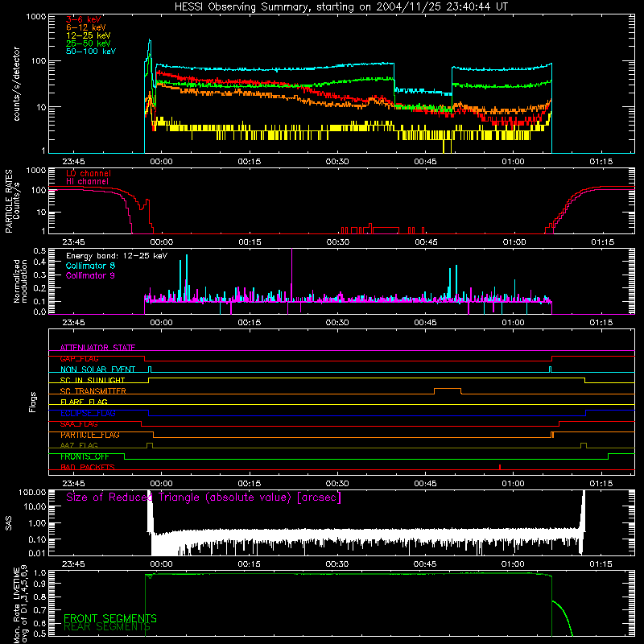The width and height of the screenshot is (644, 644).
Task: Click the 0.3 tick on modulation axis
Action: [x=39, y=275]
